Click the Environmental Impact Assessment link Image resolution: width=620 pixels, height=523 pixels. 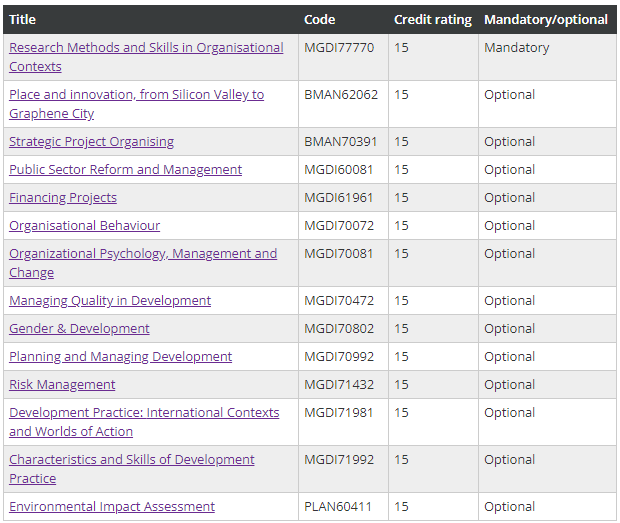tap(112, 507)
